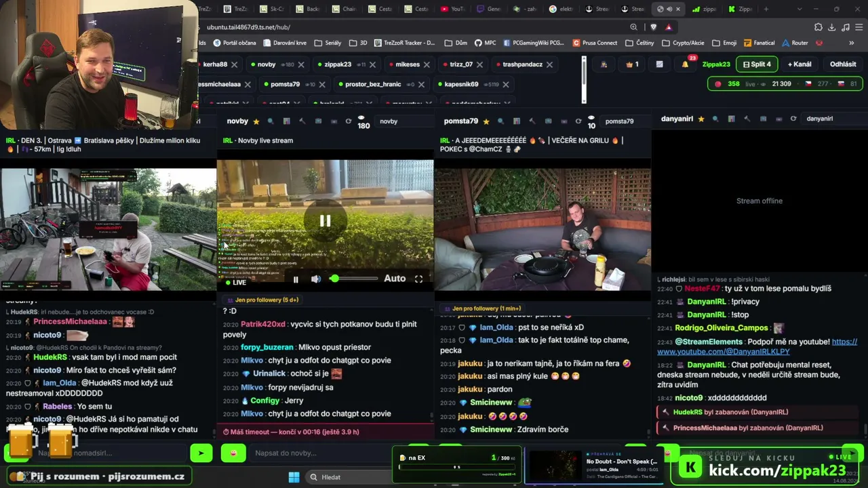Remove the trizz_07 channel chip
This screenshot has width=868, height=488.
point(481,64)
